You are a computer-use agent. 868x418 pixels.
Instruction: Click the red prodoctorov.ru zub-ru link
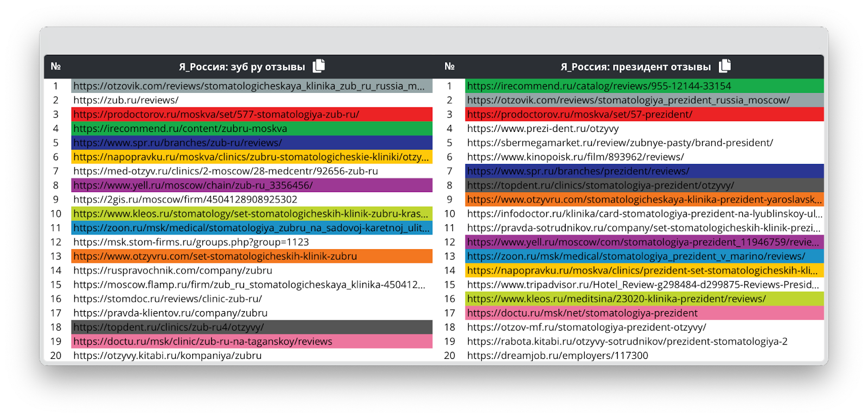[216, 115]
